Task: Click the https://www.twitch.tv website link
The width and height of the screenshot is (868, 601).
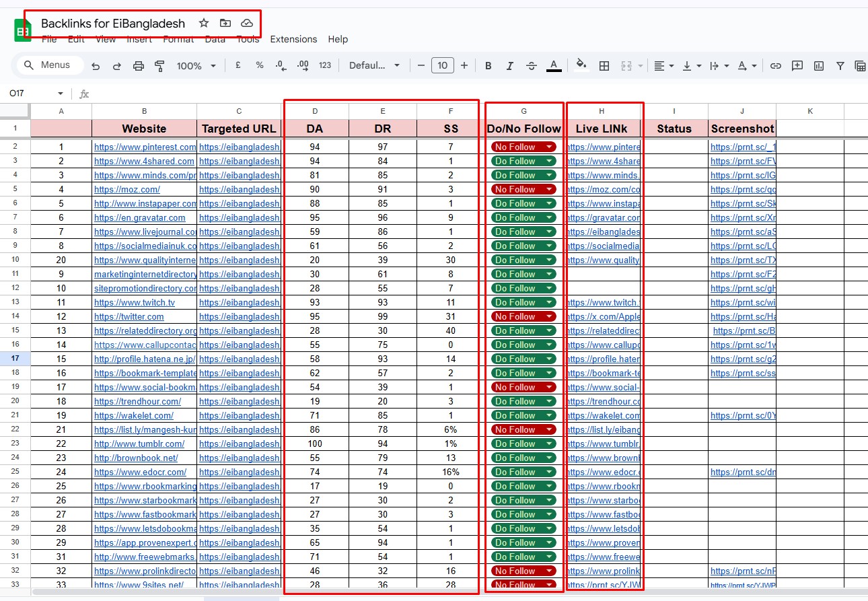Action: pos(135,302)
